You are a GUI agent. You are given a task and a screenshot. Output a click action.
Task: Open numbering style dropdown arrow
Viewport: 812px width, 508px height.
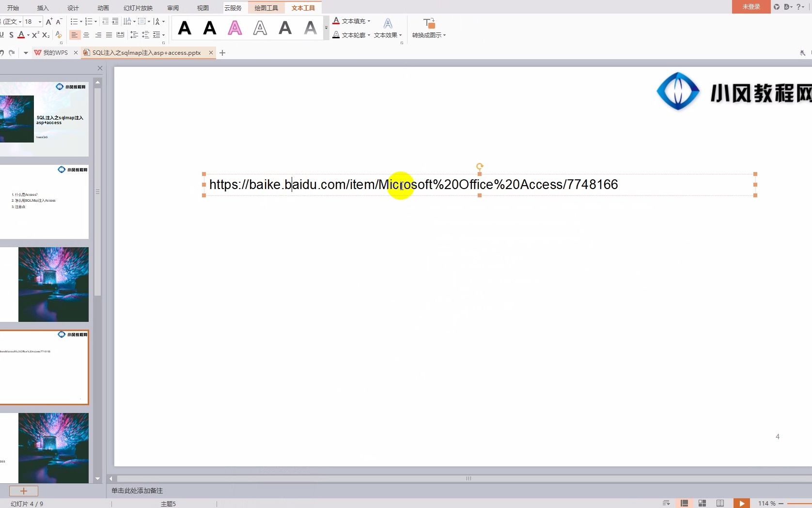pos(95,22)
